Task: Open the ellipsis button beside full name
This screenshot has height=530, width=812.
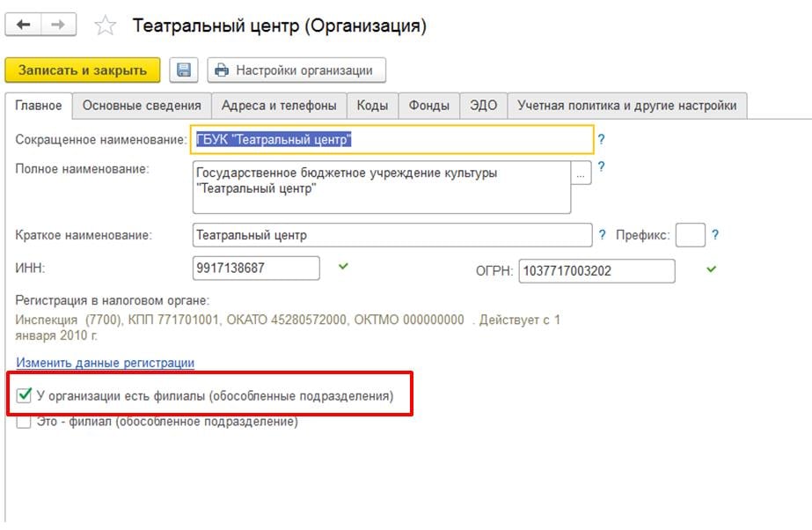Action: [581, 173]
